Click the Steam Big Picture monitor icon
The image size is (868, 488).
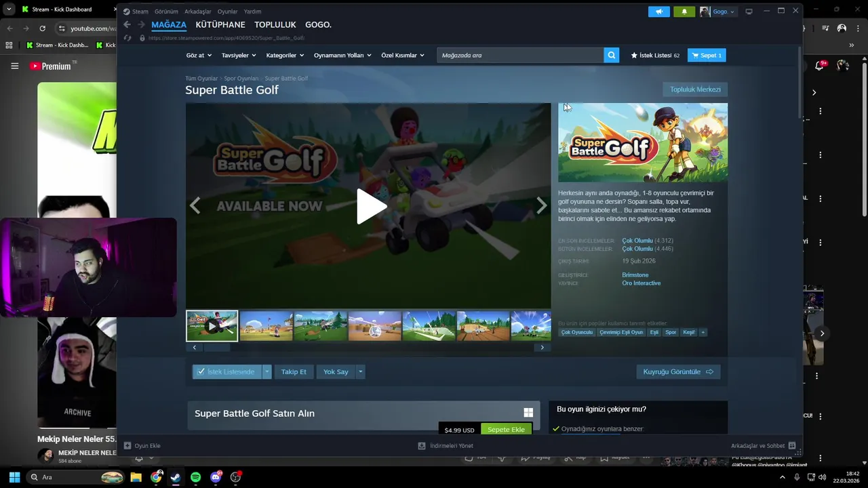point(749,12)
